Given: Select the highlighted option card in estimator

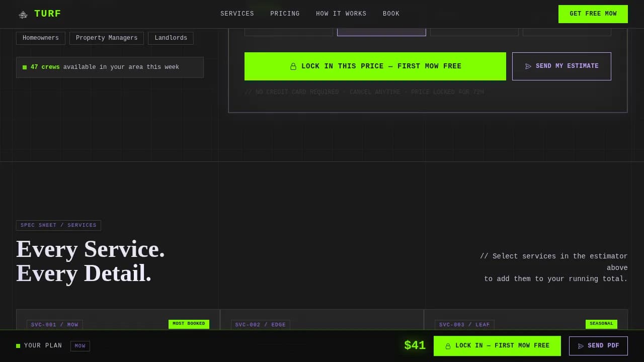Looking at the screenshot, I should [x=381, y=32].
